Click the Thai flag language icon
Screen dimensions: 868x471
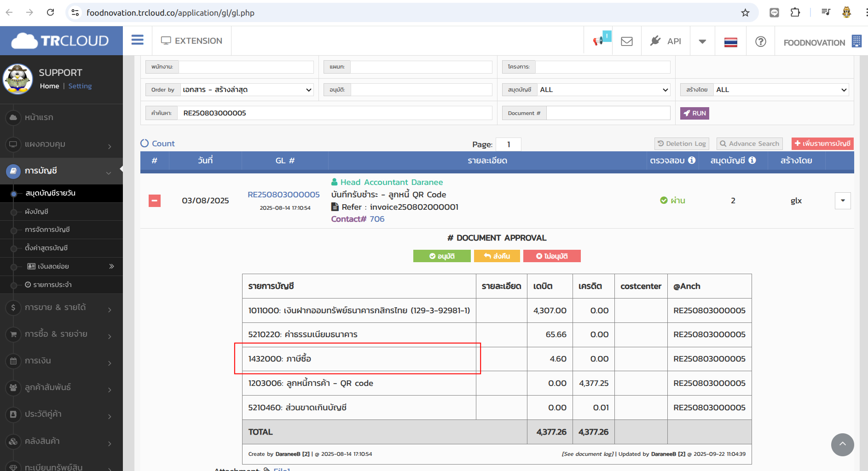click(730, 42)
